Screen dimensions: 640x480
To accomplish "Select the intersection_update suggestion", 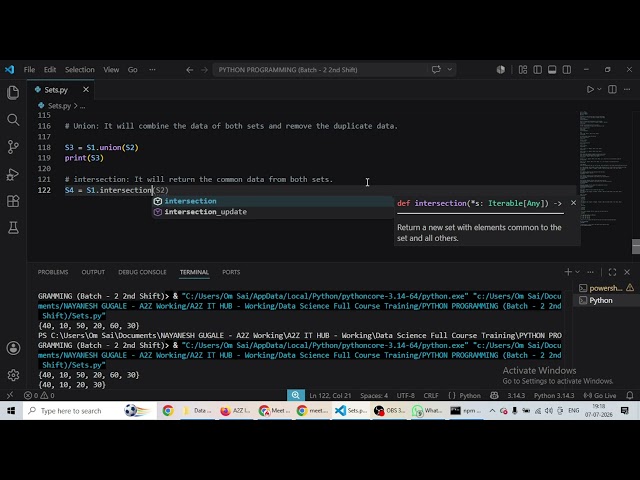I will pyautogui.click(x=273, y=212).
